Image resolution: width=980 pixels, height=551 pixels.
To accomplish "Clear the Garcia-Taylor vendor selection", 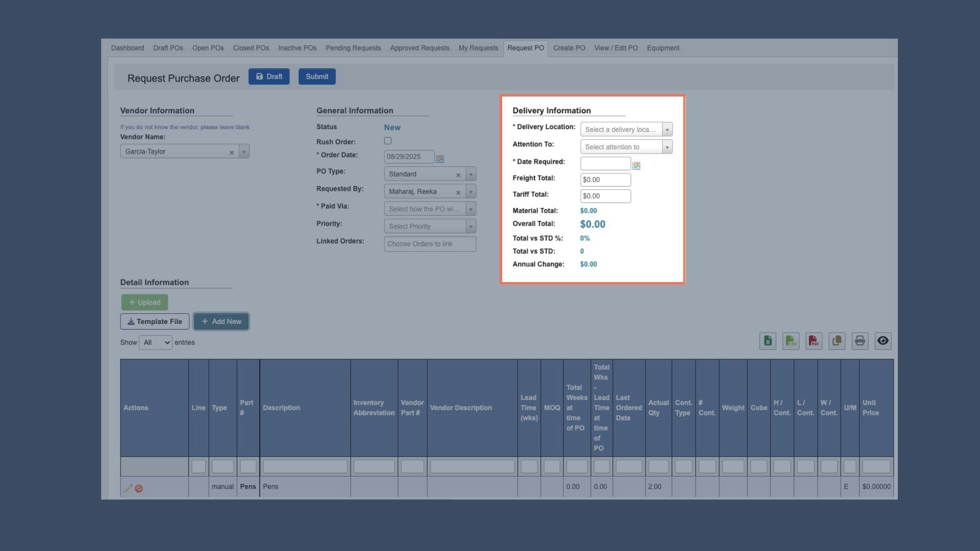I will (x=232, y=152).
